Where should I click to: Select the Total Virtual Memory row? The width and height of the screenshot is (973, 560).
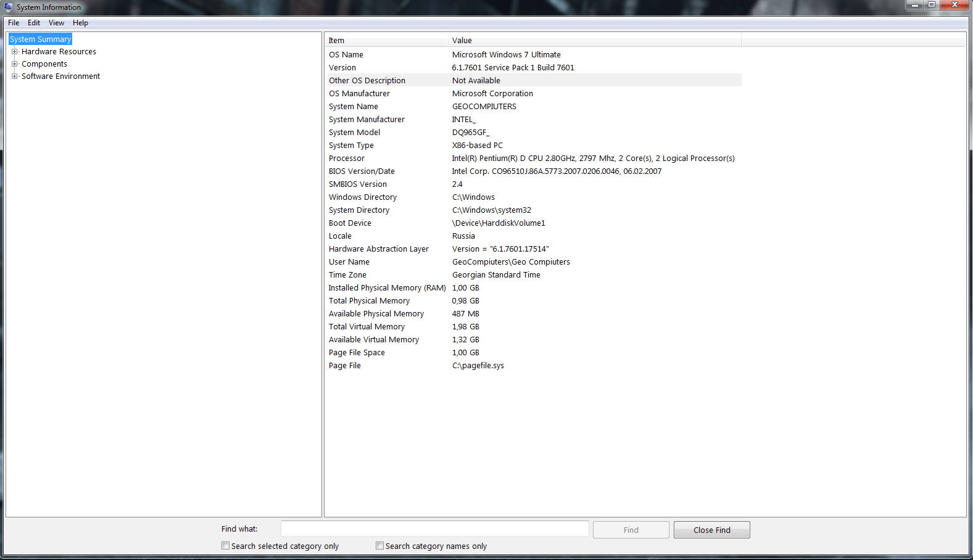tap(533, 327)
